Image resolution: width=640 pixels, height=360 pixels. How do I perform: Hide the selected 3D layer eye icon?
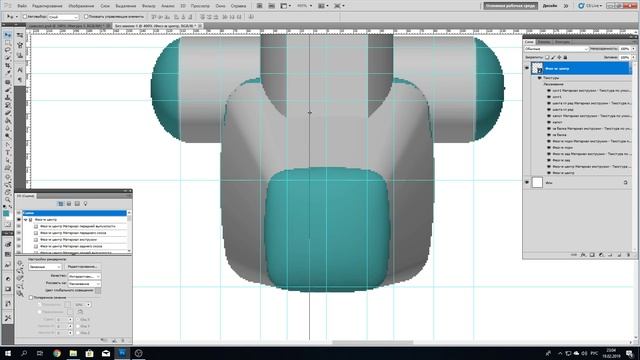pos(527,68)
